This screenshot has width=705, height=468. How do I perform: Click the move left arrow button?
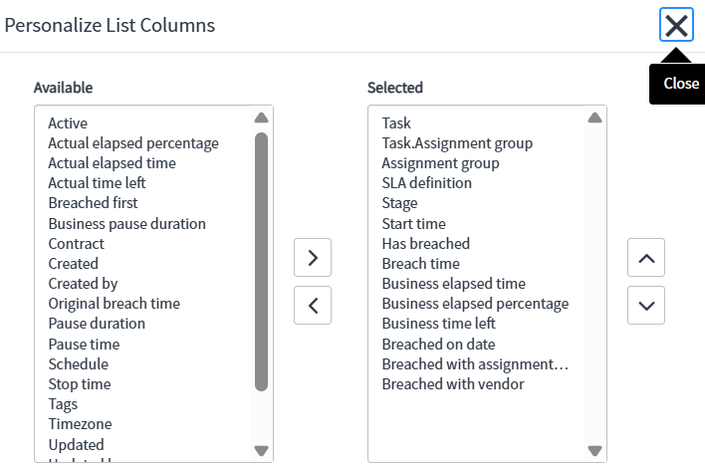pos(312,305)
